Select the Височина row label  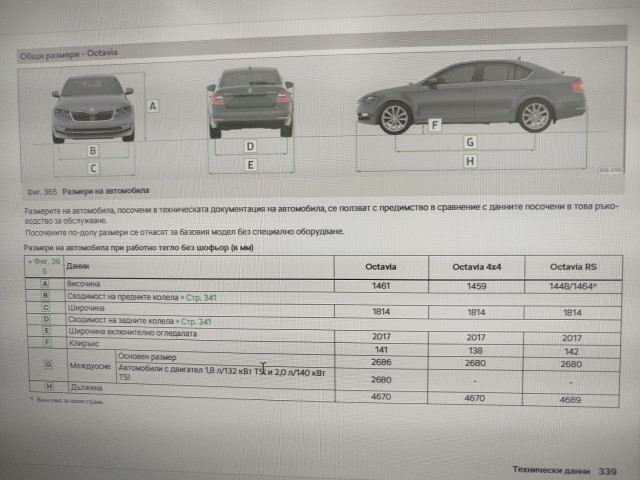(x=84, y=284)
